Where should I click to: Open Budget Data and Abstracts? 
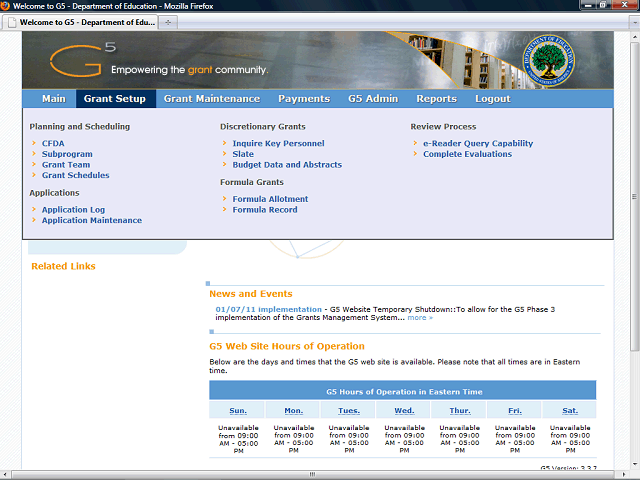(x=287, y=164)
